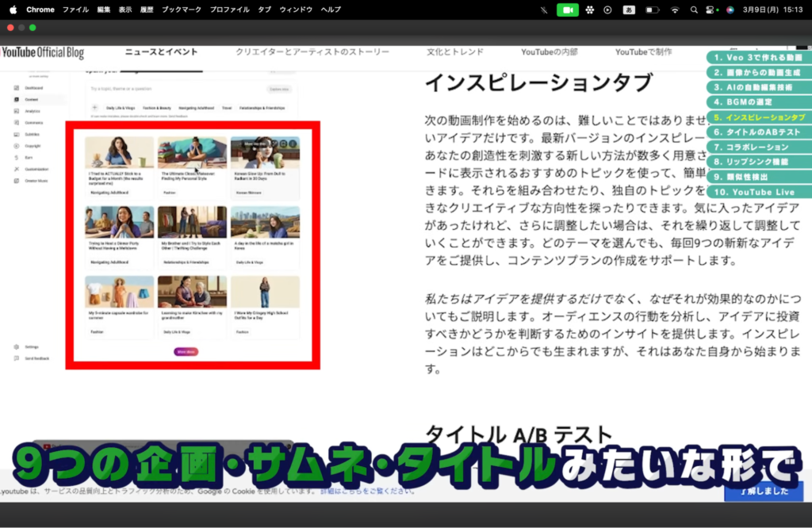The image size is (812, 528).
Task: Open the ブックマーク menu in Chrome
Action: click(x=182, y=10)
